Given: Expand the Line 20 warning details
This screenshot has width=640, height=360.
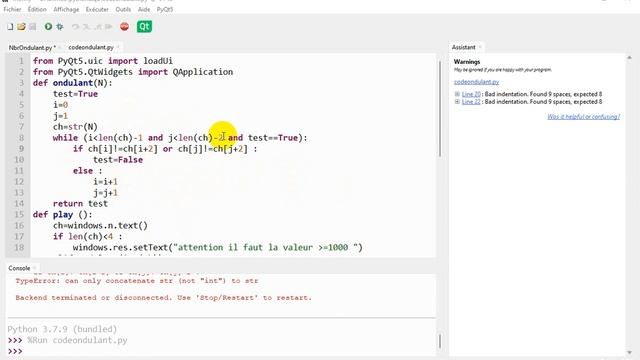Looking at the screenshot, I should pos(457,94).
